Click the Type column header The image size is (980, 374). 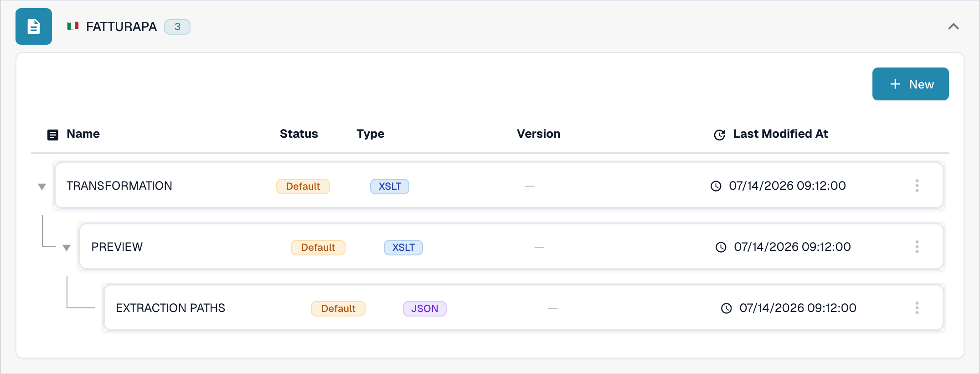(x=371, y=134)
